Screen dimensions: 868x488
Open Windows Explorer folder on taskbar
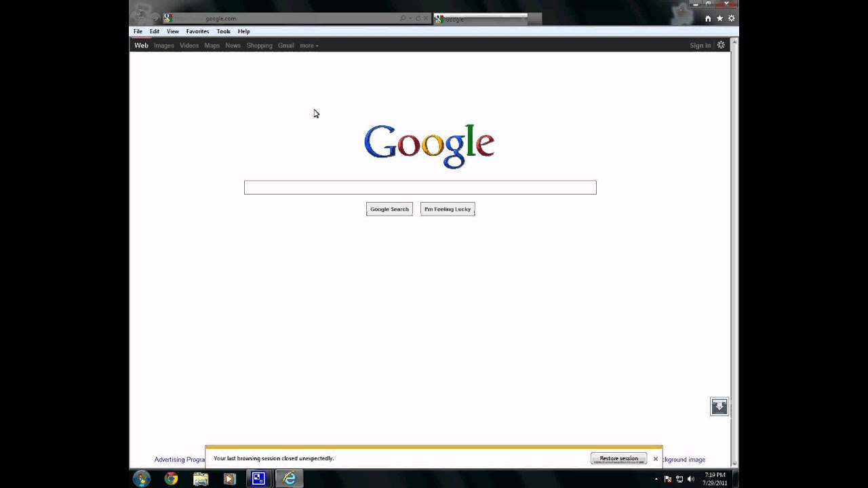point(201,479)
